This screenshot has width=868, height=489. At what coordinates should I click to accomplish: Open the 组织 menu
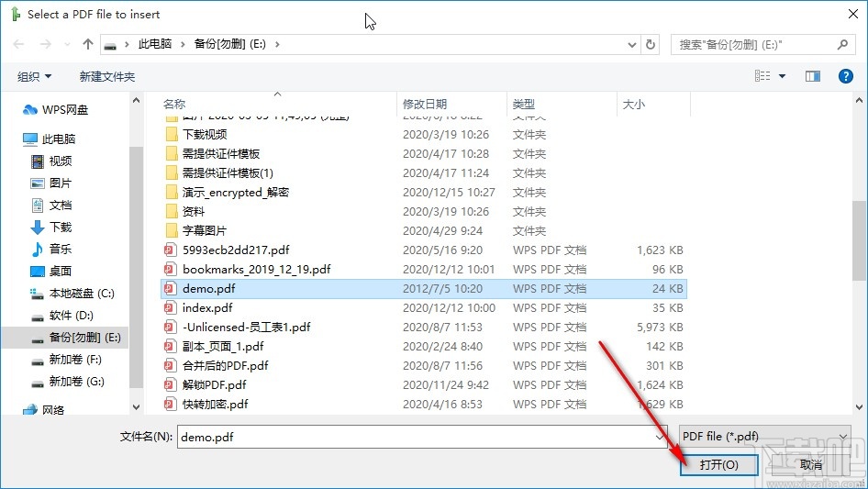point(34,76)
